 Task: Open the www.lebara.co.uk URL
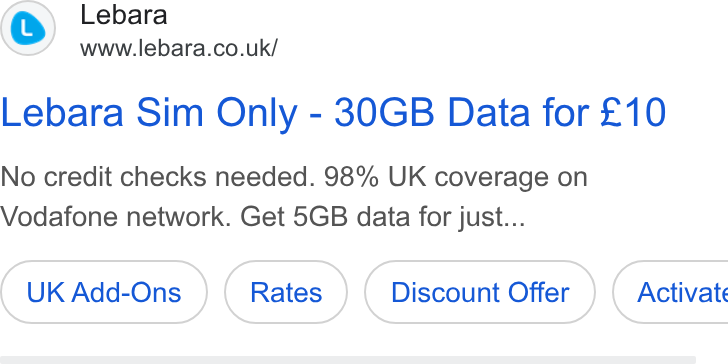point(179,48)
